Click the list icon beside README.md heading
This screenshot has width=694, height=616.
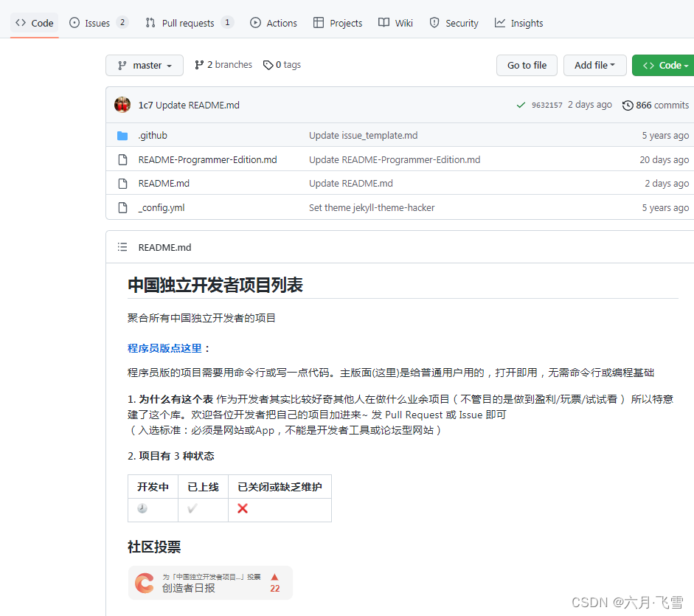122,247
